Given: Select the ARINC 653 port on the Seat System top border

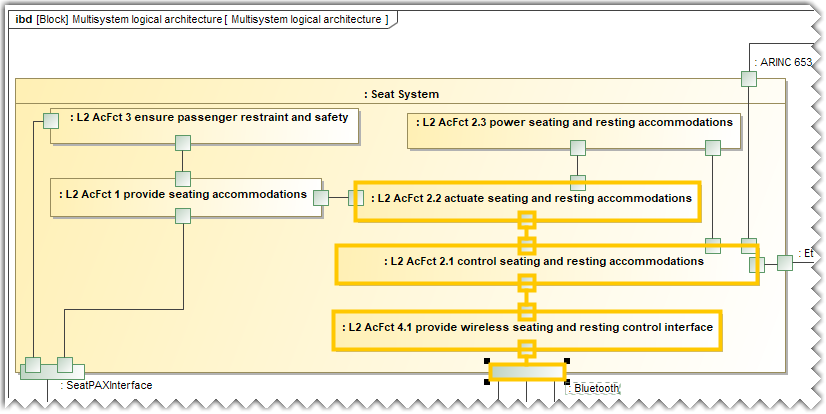Looking at the screenshot, I should tap(749, 79).
